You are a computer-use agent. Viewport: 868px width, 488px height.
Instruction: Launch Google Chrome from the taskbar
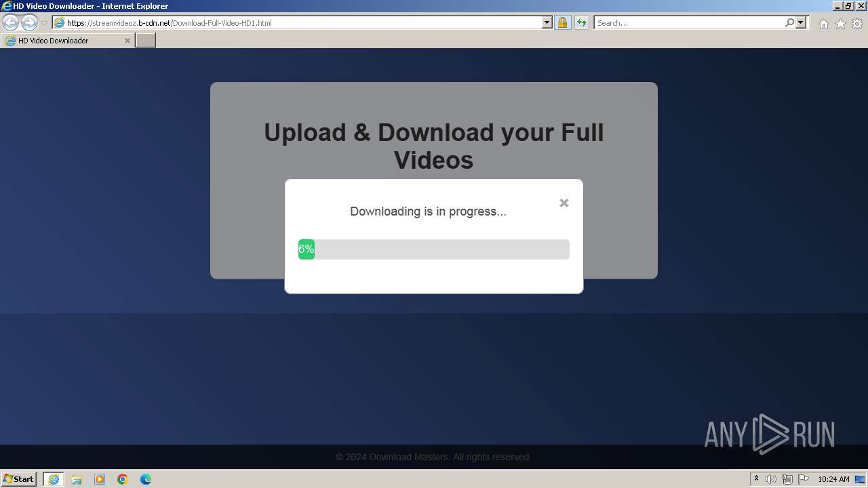tap(123, 479)
